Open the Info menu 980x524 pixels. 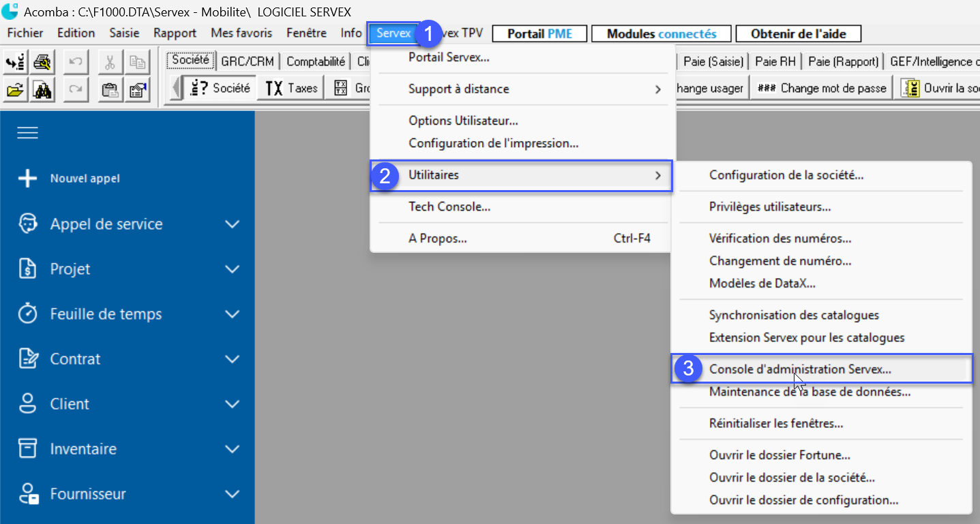pyautogui.click(x=351, y=33)
